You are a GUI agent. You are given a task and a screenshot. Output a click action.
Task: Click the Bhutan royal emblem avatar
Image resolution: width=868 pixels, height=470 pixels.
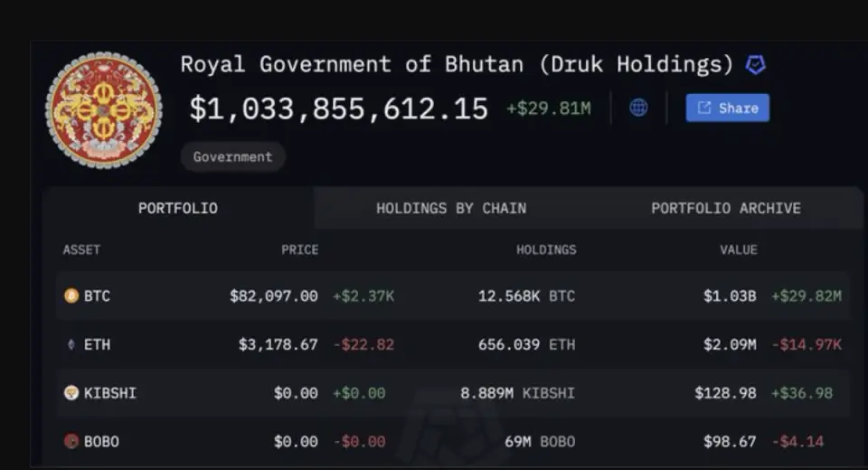pyautogui.click(x=103, y=110)
